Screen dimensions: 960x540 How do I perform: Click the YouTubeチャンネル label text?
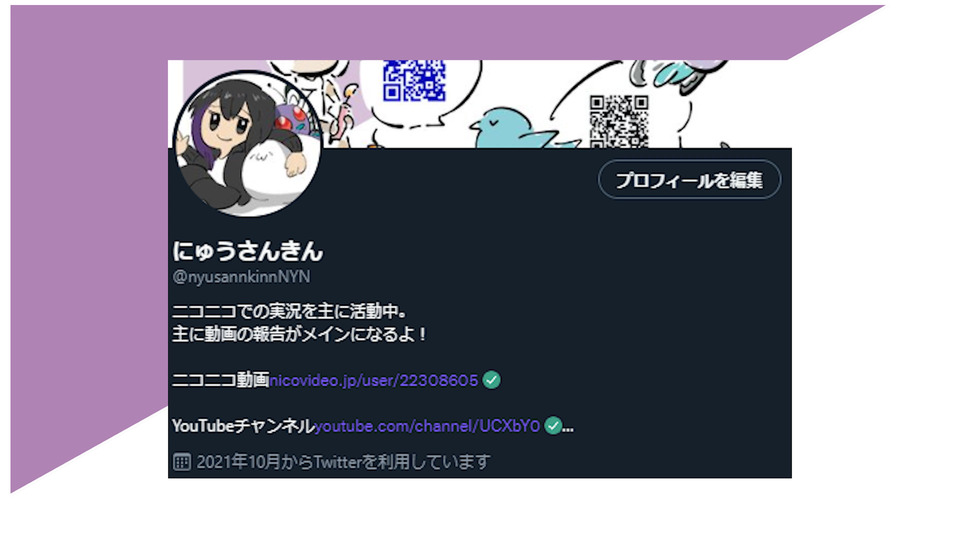(243, 426)
